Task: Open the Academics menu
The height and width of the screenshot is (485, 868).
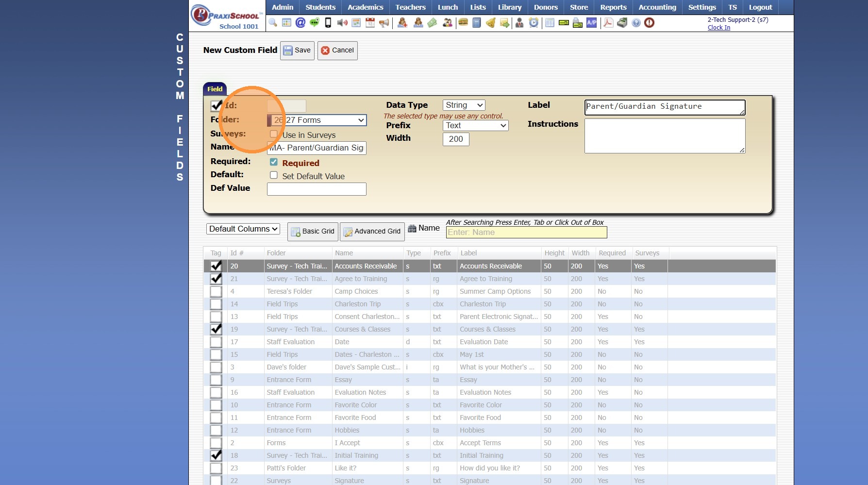Action: 366,7
